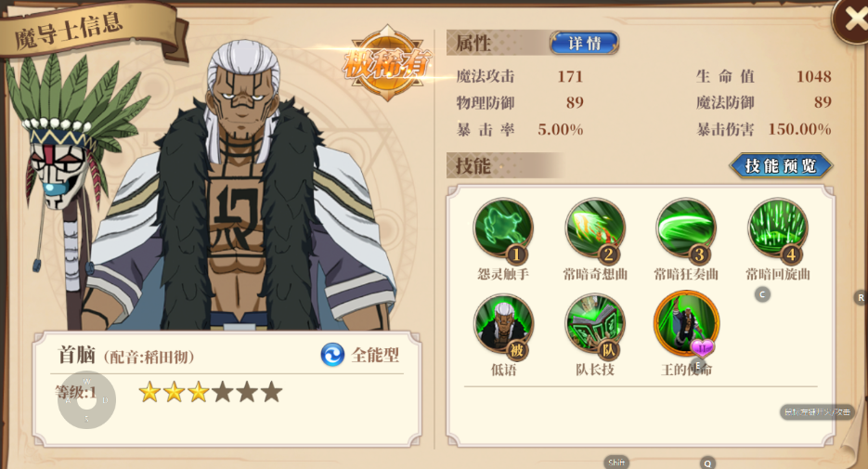Open the 队长技 captain skill icon
This screenshot has width=868, height=469.
tap(595, 325)
